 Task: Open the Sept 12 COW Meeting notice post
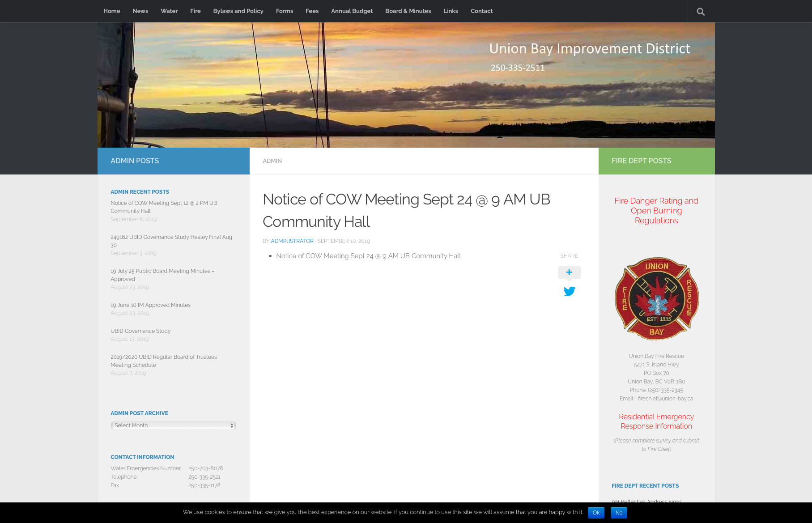pos(163,207)
